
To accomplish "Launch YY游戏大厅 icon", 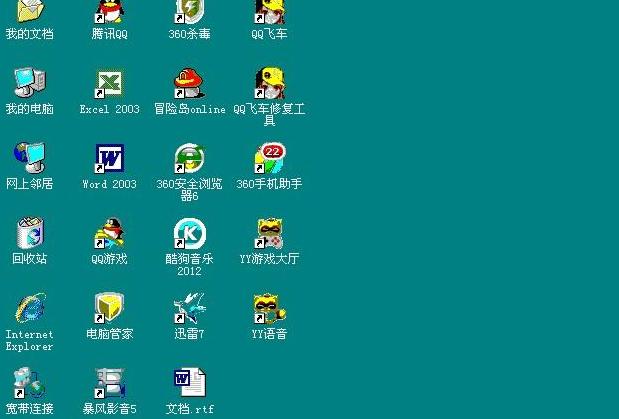I will click(x=270, y=233).
